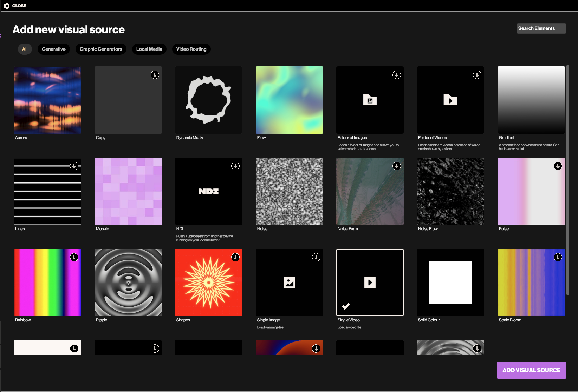Viewport: 578px width, 392px height.
Task: Select the Aurora thumbnail
Action: click(47, 100)
